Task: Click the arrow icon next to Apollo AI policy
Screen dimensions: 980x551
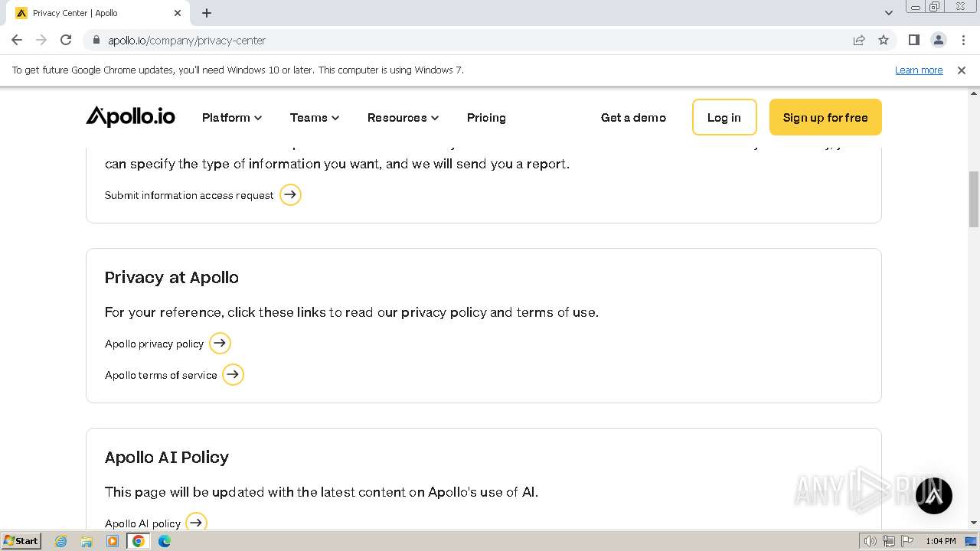Action: pyautogui.click(x=196, y=522)
